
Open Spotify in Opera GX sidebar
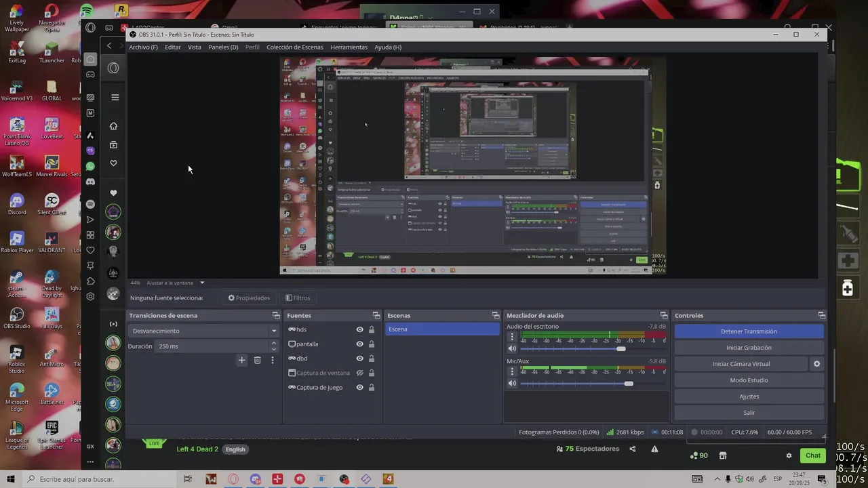point(90,204)
